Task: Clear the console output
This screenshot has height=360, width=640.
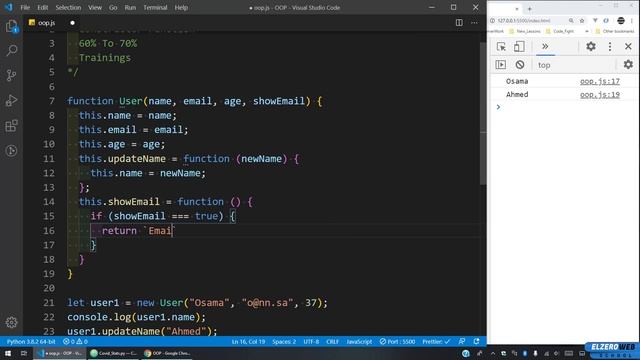Action: (x=520, y=64)
